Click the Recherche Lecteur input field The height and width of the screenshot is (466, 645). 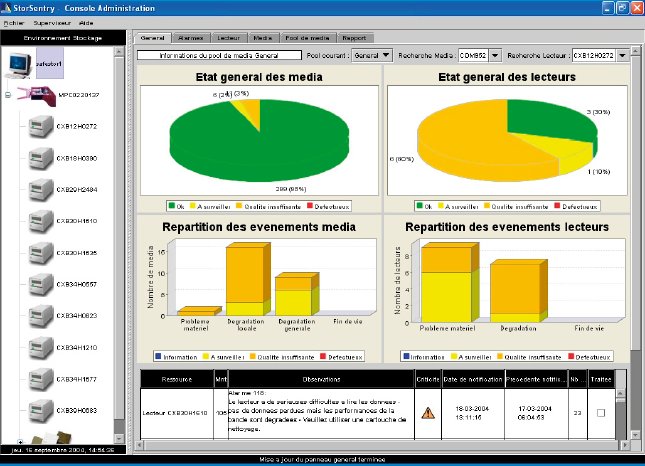click(594, 55)
